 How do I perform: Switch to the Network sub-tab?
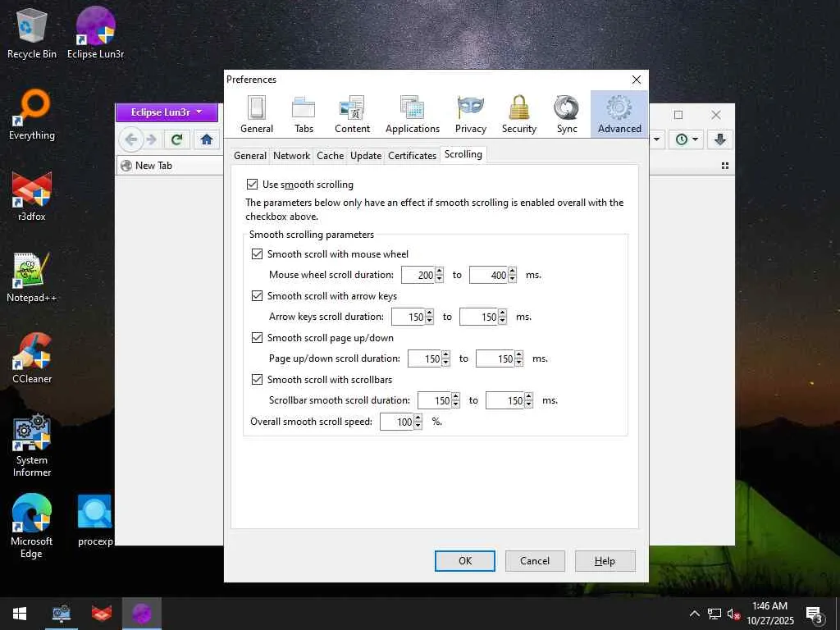click(291, 156)
